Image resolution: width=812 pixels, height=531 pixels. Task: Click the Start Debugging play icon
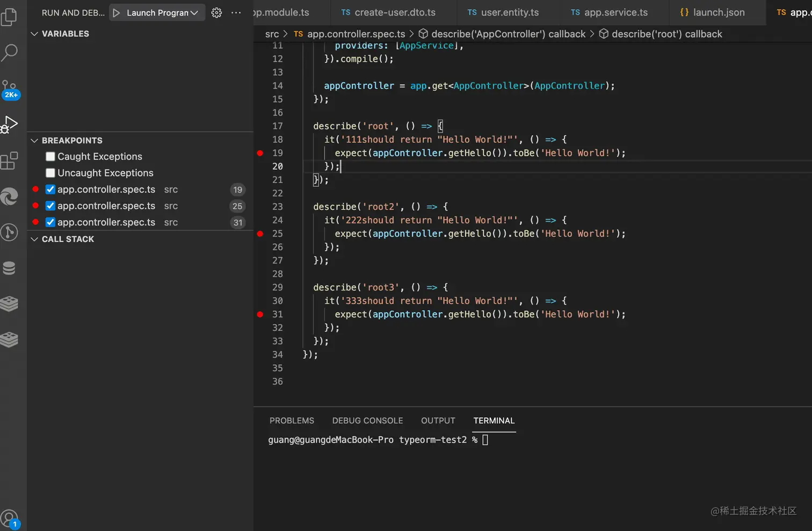[117, 13]
